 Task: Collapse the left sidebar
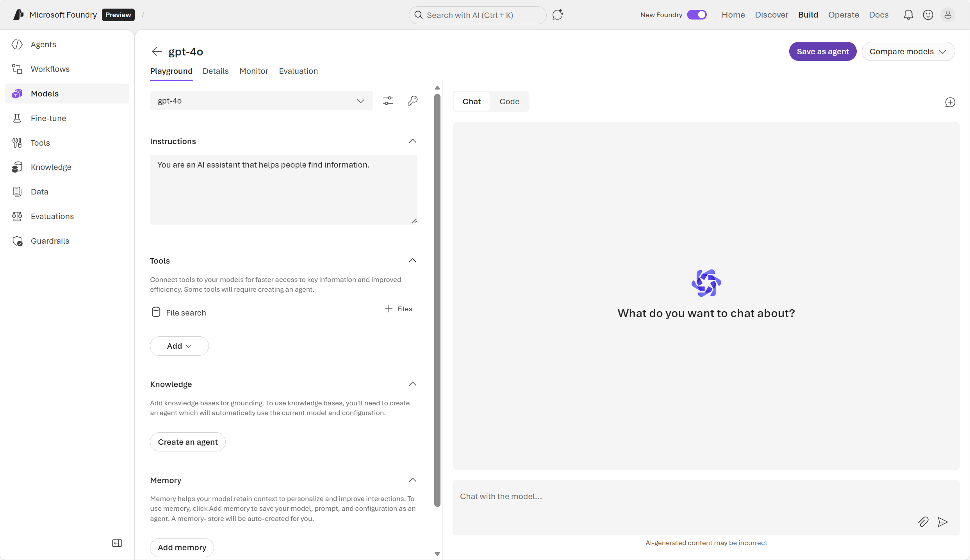117,543
